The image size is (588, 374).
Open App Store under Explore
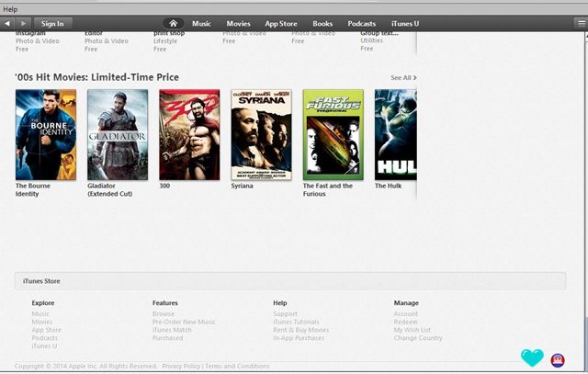click(x=46, y=330)
